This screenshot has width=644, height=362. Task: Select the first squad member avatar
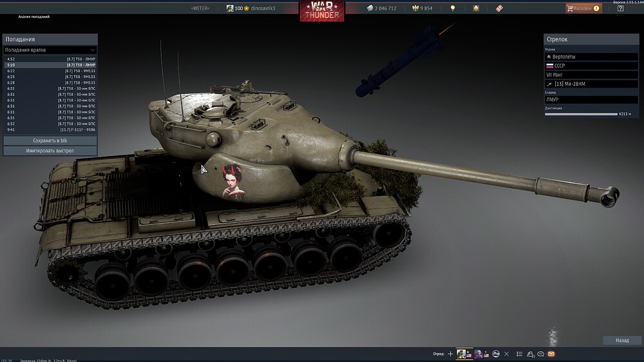click(461, 354)
